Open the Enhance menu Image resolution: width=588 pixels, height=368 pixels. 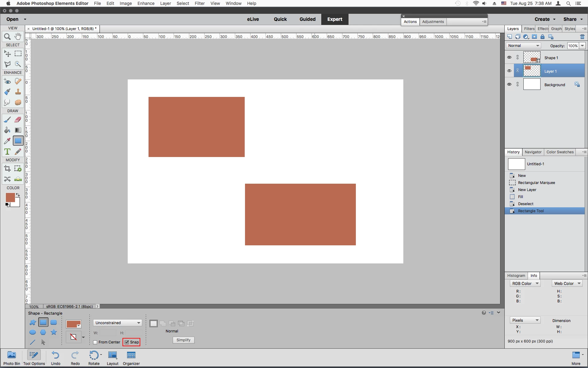[146, 3]
